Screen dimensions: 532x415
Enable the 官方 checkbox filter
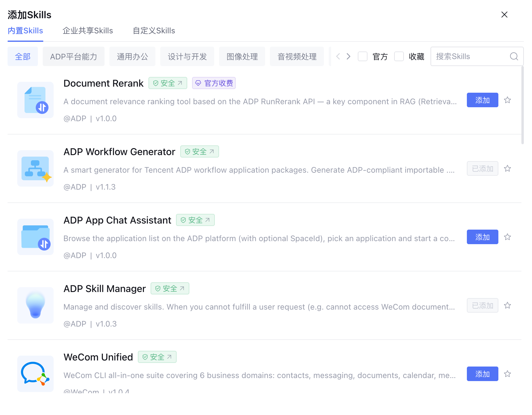click(x=363, y=56)
